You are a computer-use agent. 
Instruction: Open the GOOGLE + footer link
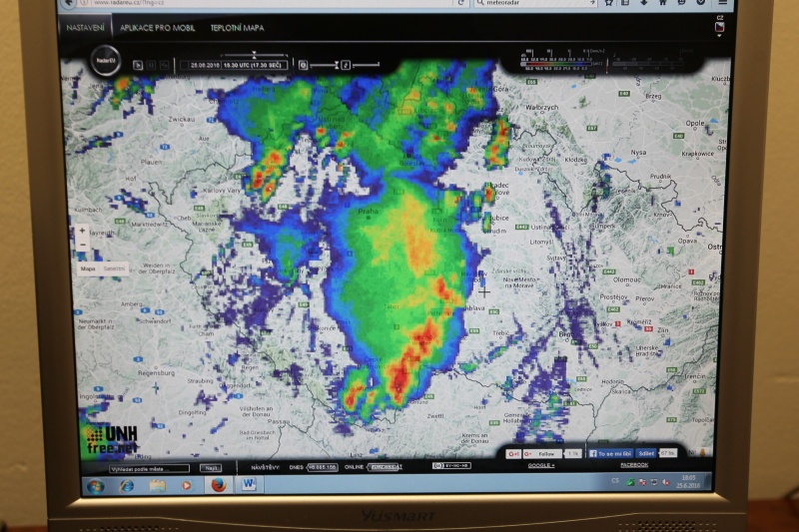tap(541, 465)
